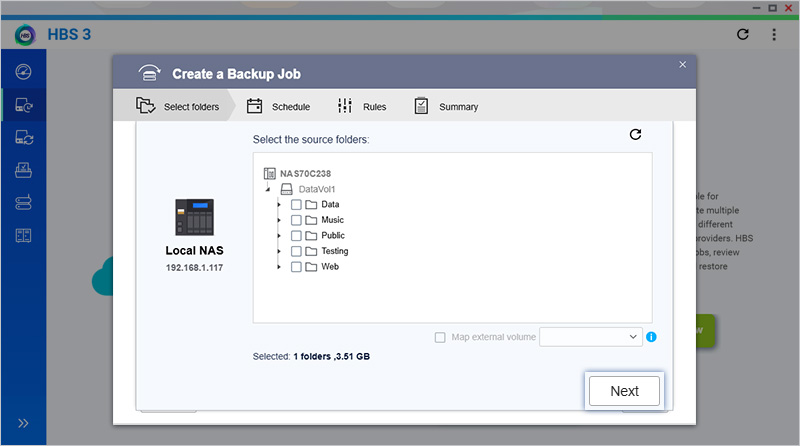Click the Testing folder name

click(335, 251)
